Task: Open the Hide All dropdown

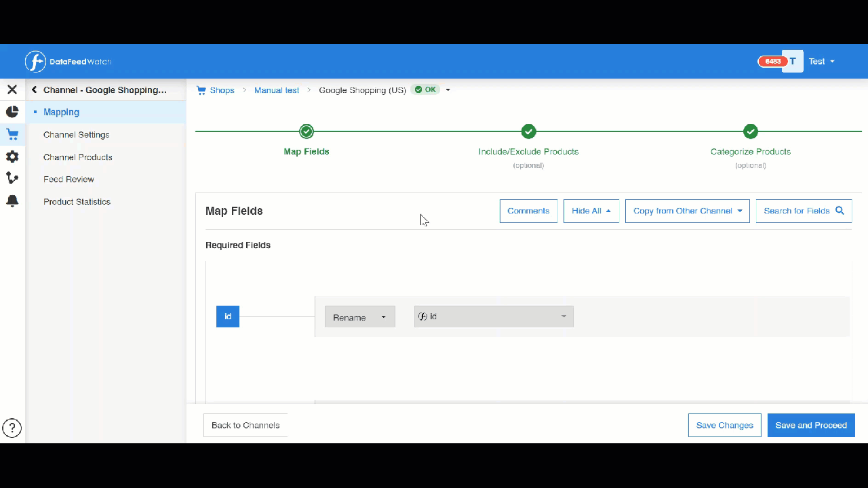Action: click(x=591, y=211)
